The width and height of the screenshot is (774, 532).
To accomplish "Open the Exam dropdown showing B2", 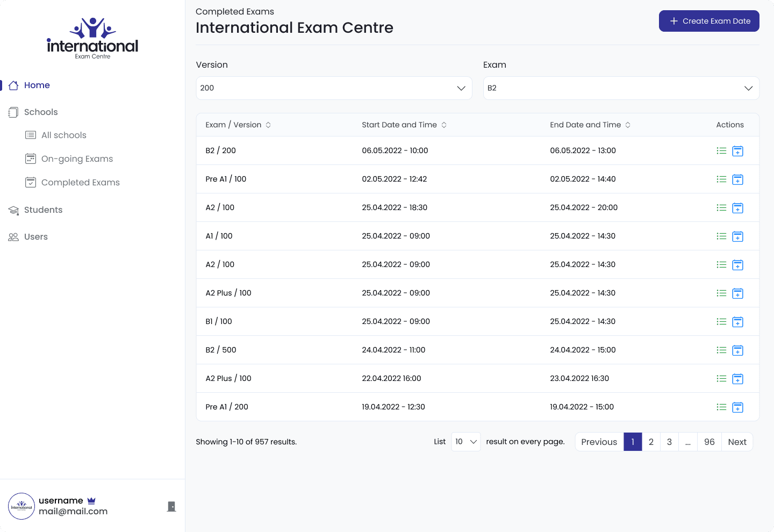I will pyautogui.click(x=621, y=88).
